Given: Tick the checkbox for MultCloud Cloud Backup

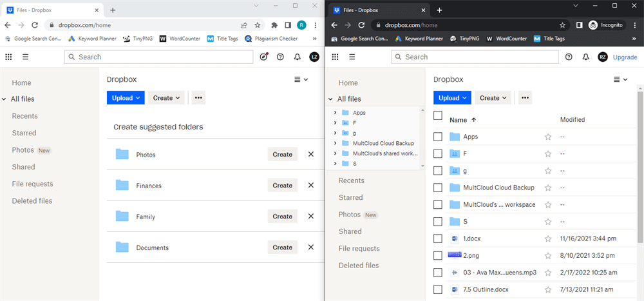Looking at the screenshot, I should pyautogui.click(x=438, y=188).
